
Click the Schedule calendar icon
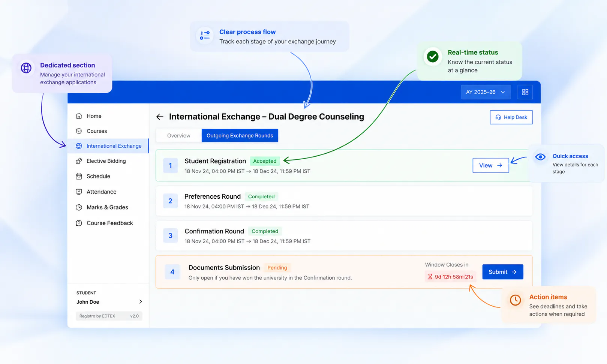coord(79,176)
